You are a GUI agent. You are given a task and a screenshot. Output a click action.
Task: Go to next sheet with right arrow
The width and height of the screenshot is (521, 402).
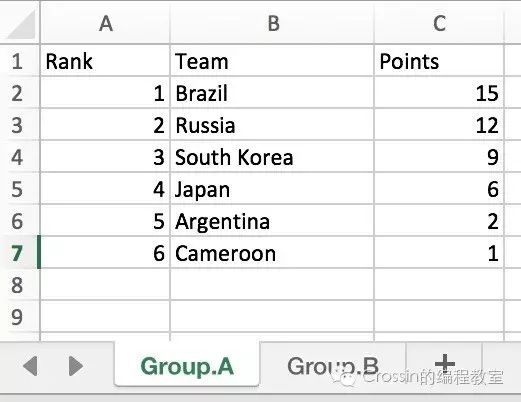click(76, 366)
